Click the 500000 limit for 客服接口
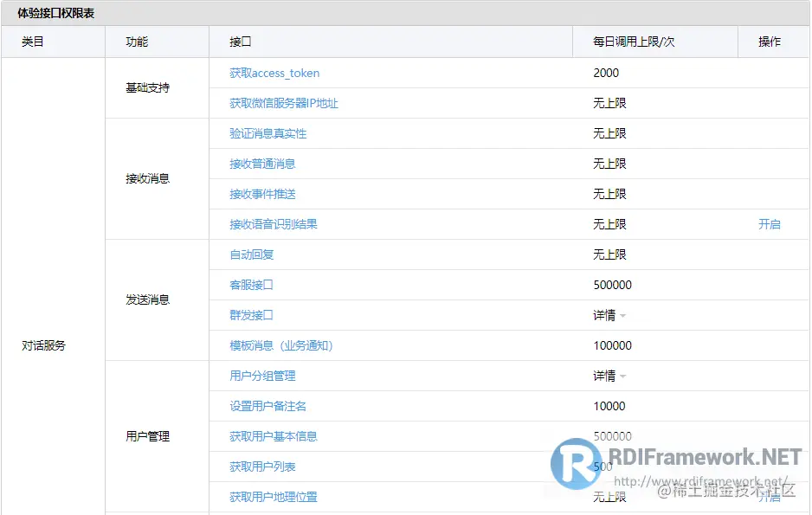 click(613, 285)
